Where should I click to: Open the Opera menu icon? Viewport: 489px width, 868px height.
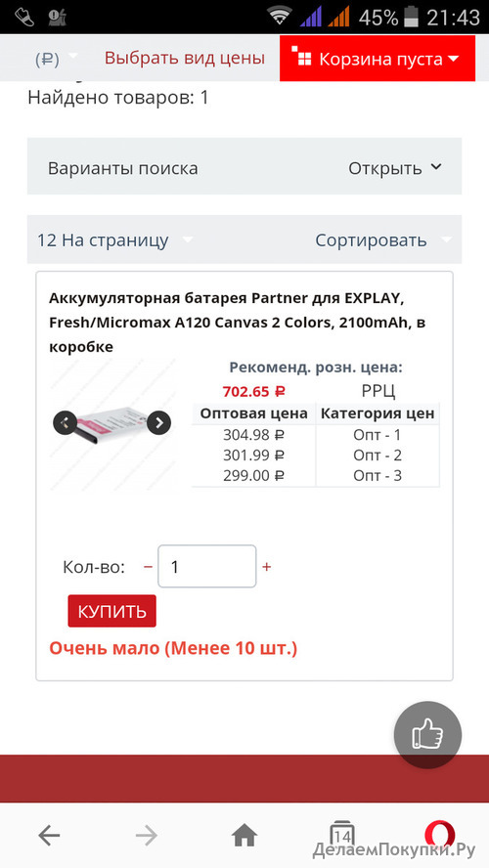pos(439,835)
